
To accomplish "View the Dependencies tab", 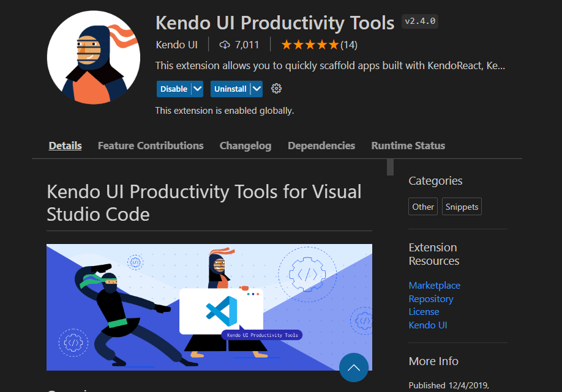I will pyautogui.click(x=321, y=146).
